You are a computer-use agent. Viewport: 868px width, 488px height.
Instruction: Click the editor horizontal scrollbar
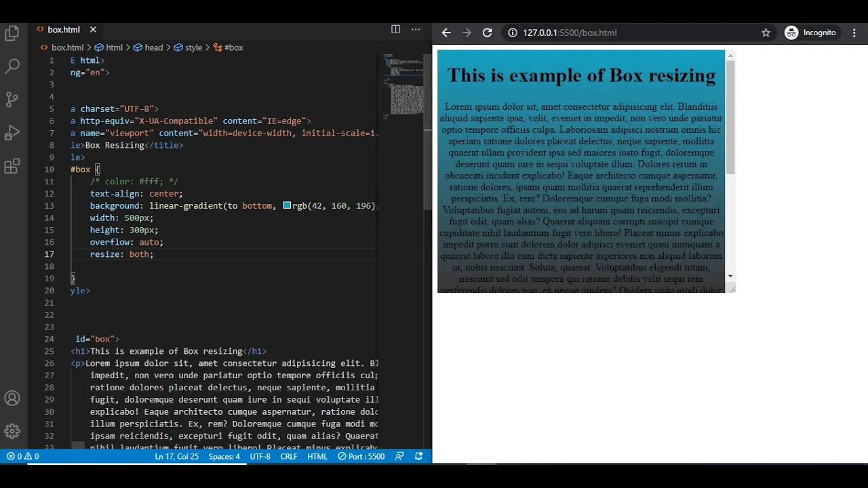(79, 445)
